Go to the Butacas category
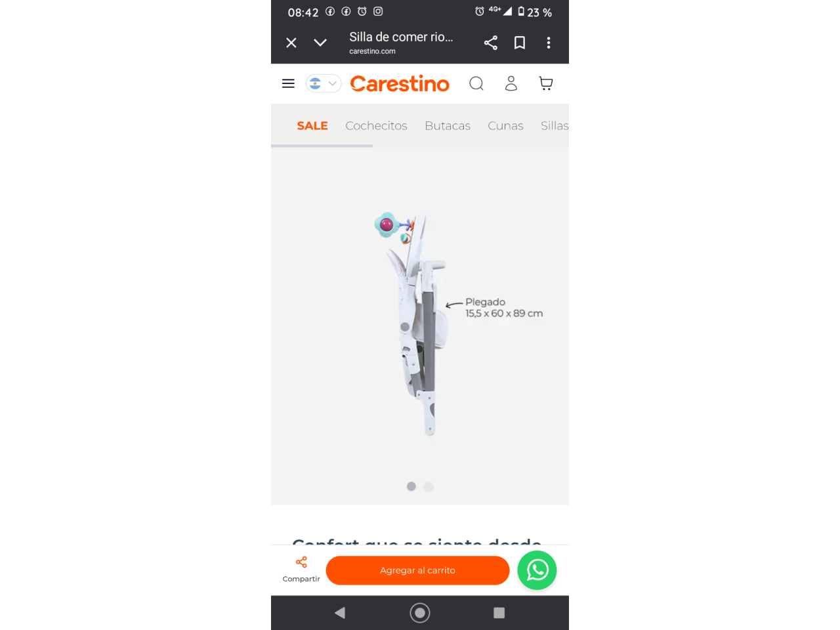 (x=448, y=125)
